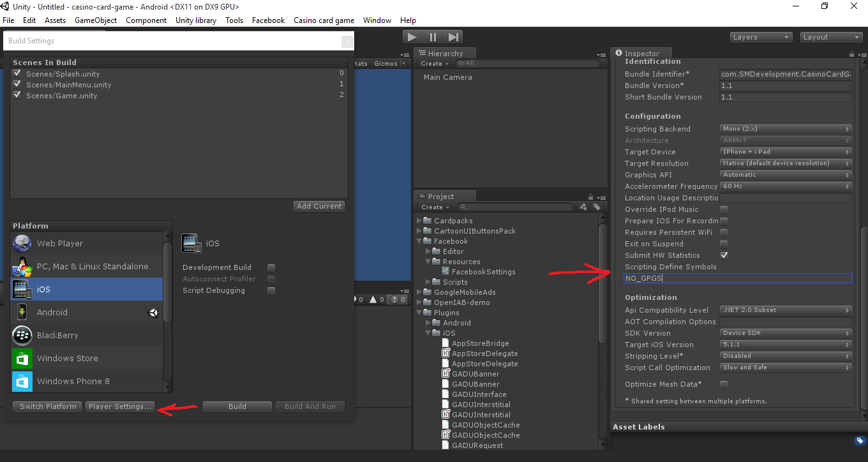Click the Pause button in toolbar
This screenshot has height=462, width=868.
pyautogui.click(x=433, y=38)
